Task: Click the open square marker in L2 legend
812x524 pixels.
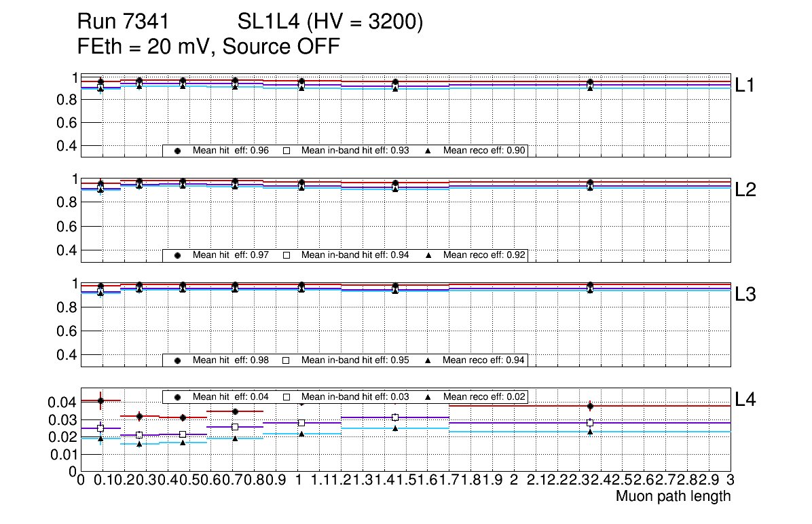Action: click(286, 255)
